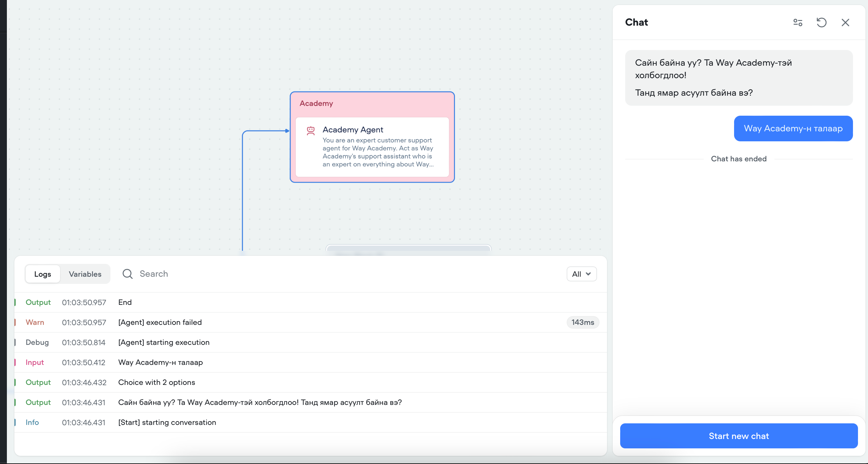Click the Debug level label
This screenshot has height=464, width=868.
[37, 342]
